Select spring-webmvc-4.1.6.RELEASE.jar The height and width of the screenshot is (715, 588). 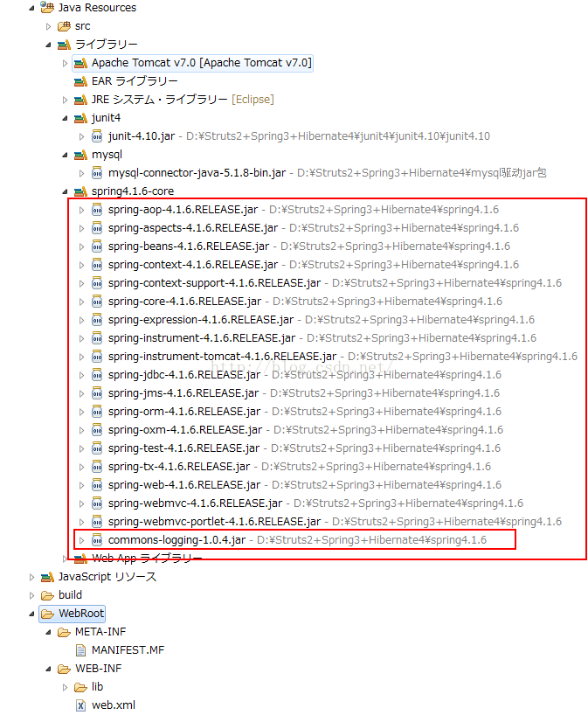click(195, 503)
